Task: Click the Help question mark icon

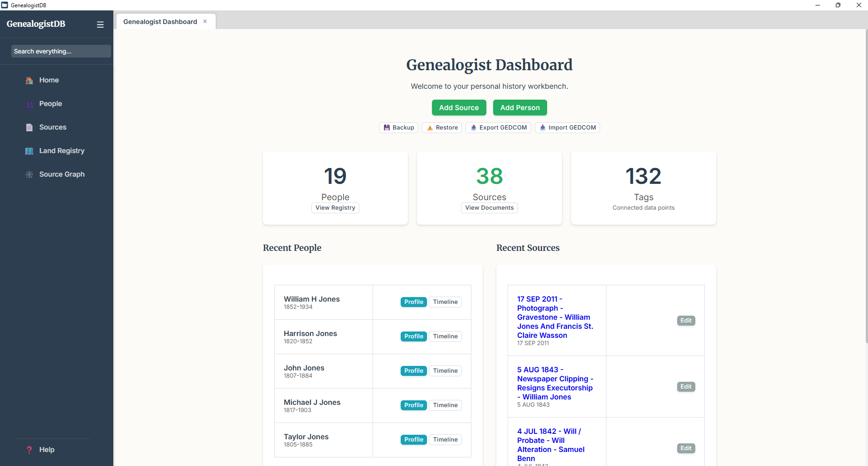Action: 29,449
